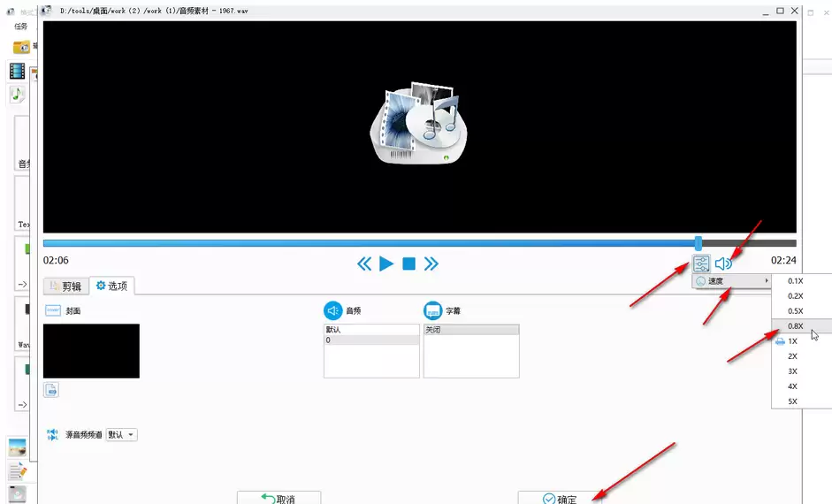
Task: Click the video preview area logo
Action: point(419,123)
